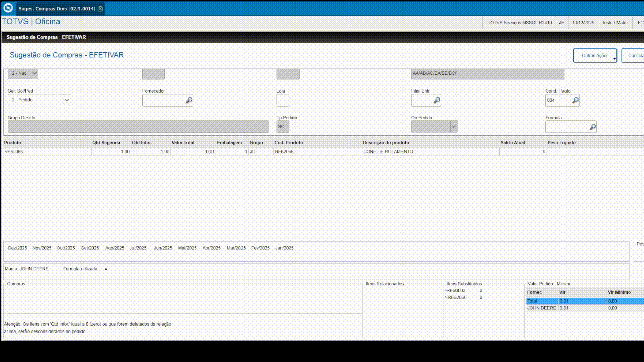This screenshot has width=644, height=362.
Task: Open the Ori.Pedido dropdown
Action: [x=453, y=127]
